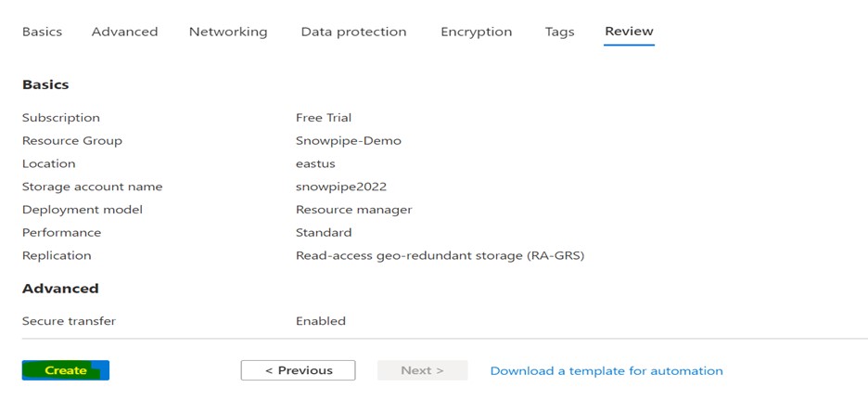Screen dimensions: 868x400
Task: Select the Data protection tab
Action: click(x=353, y=32)
